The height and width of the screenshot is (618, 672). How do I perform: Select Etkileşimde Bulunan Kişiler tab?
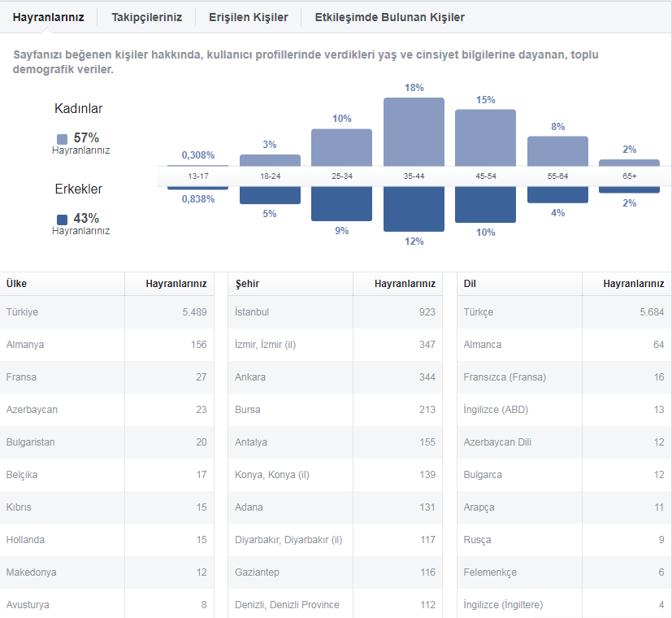click(389, 17)
